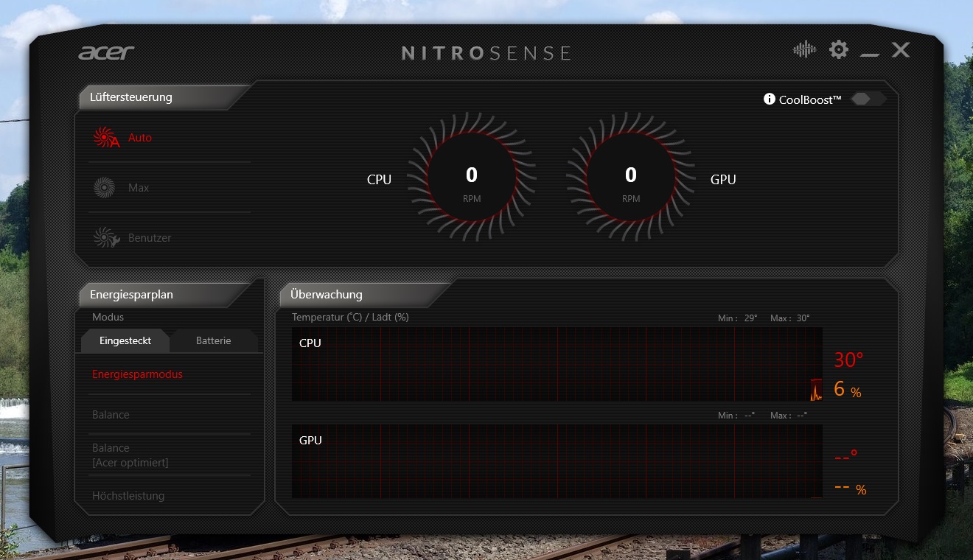973x560 pixels.
Task: Click the NitroSense title text
Action: click(486, 53)
